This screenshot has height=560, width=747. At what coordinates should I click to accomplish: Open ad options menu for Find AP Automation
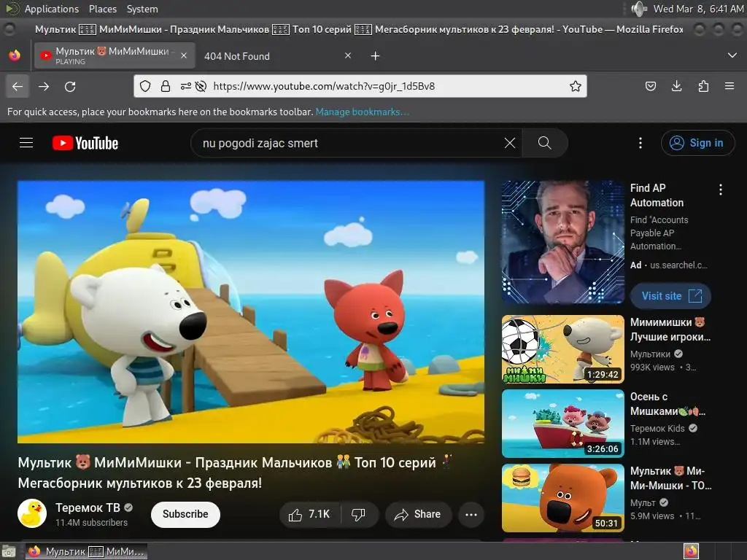[720, 190]
